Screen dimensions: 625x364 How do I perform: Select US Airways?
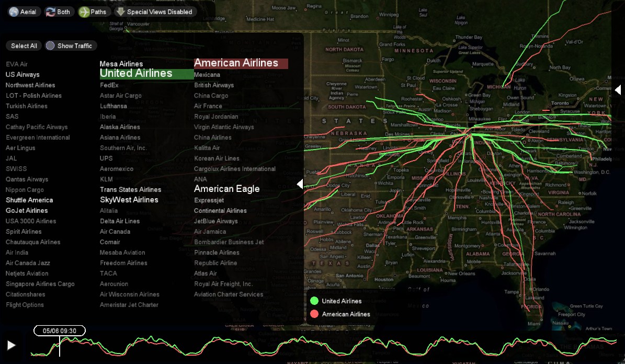pyautogui.click(x=22, y=75)
